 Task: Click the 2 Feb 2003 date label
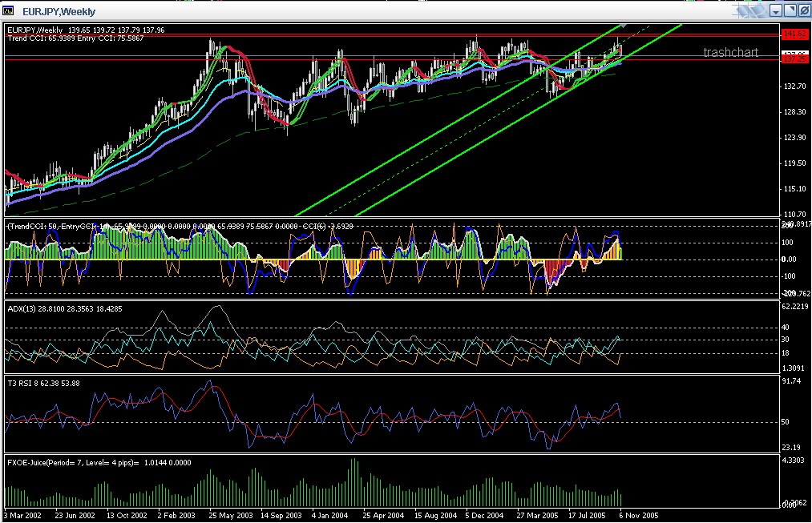pyautogui.click(x=176, y=515)
